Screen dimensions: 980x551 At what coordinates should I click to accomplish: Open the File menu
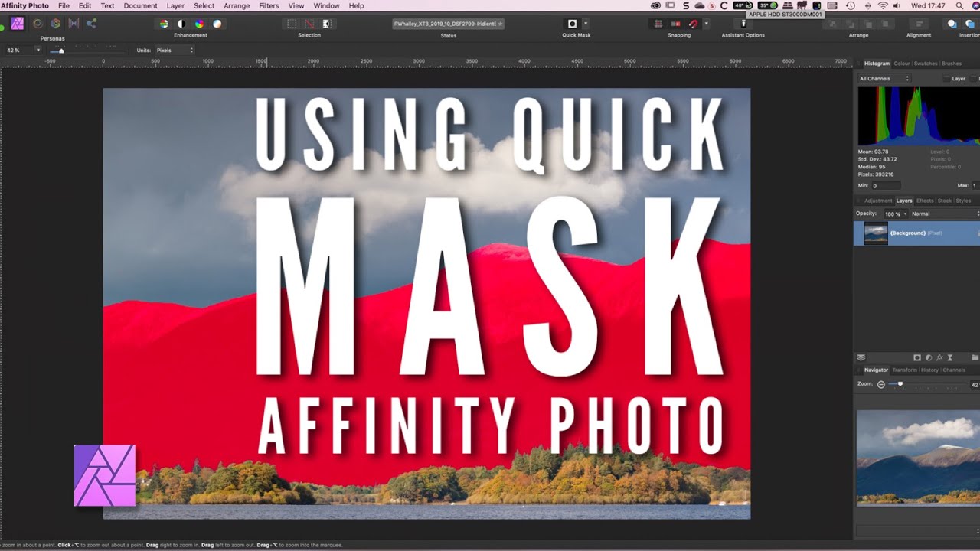[64, 5]
